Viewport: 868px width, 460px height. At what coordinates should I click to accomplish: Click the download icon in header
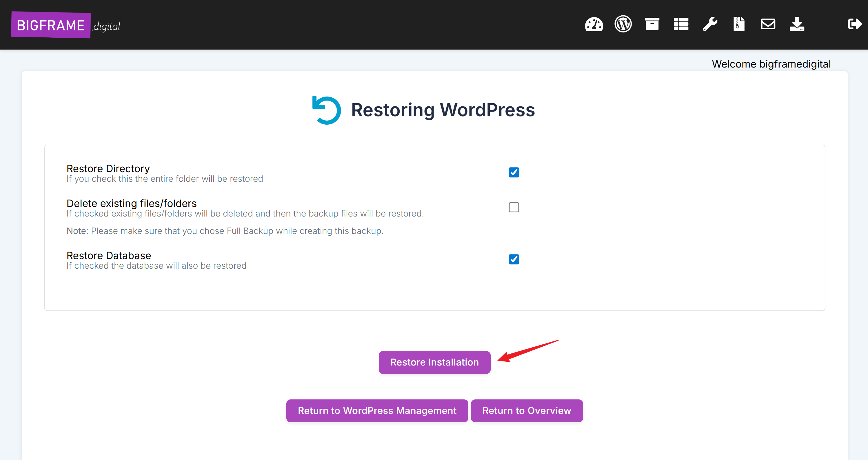pyautogui.click(x=797, y=24)
